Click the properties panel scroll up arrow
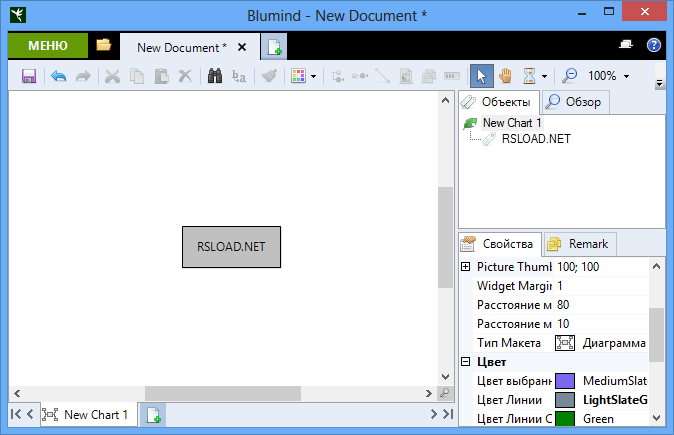674x435 pixels. [x=656, y=266]
